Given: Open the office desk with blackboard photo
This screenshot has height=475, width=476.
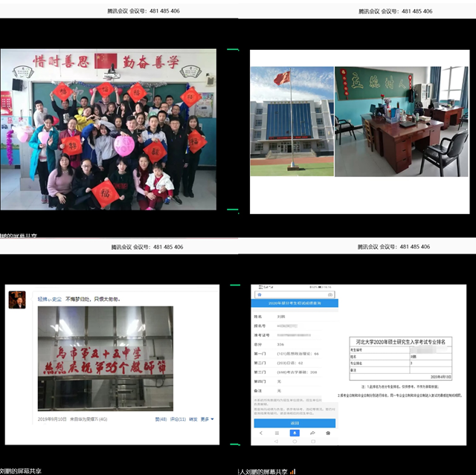Looking at the screenshot, I should [402, 121].
